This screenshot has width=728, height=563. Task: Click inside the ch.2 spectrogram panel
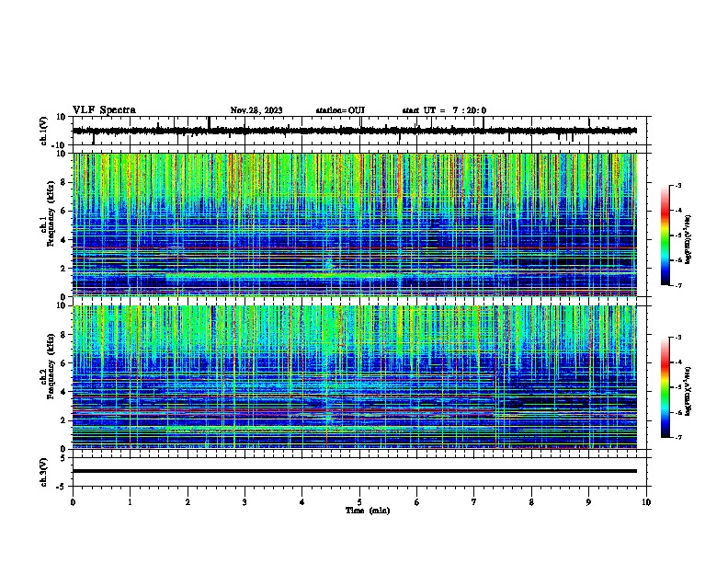click(x=355, y=377)
